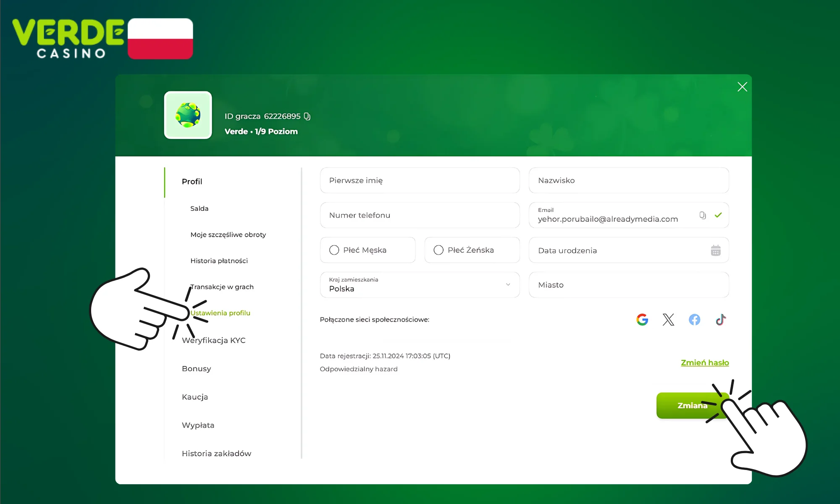Copy the player ID 62226895

(307, 116)
